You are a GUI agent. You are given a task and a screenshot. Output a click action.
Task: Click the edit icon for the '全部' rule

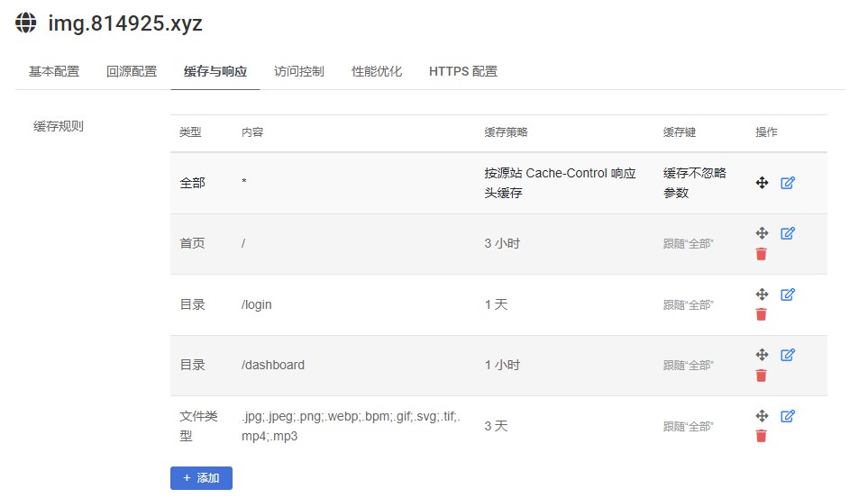pos(788,183)
